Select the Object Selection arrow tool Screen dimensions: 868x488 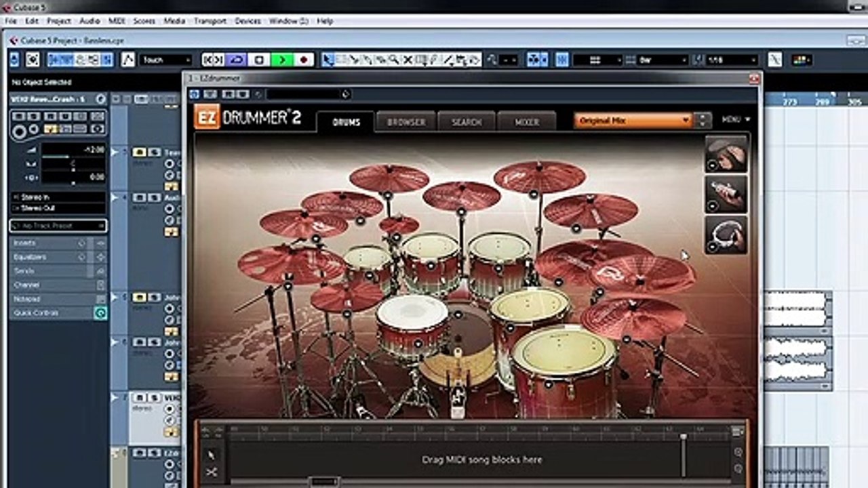pos(328,60)
